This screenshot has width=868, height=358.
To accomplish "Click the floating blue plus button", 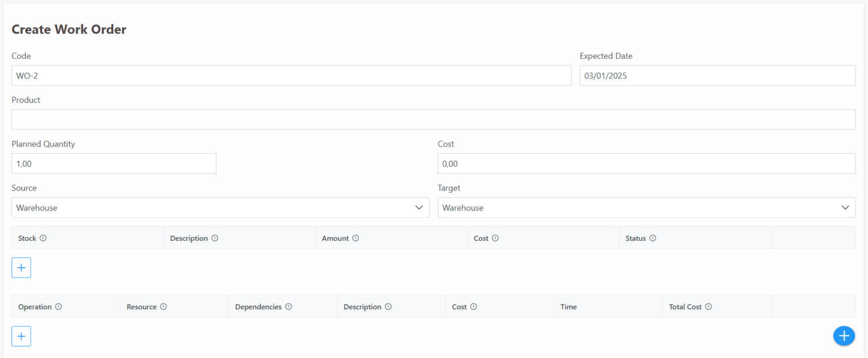I will click(x=844, y=336).
